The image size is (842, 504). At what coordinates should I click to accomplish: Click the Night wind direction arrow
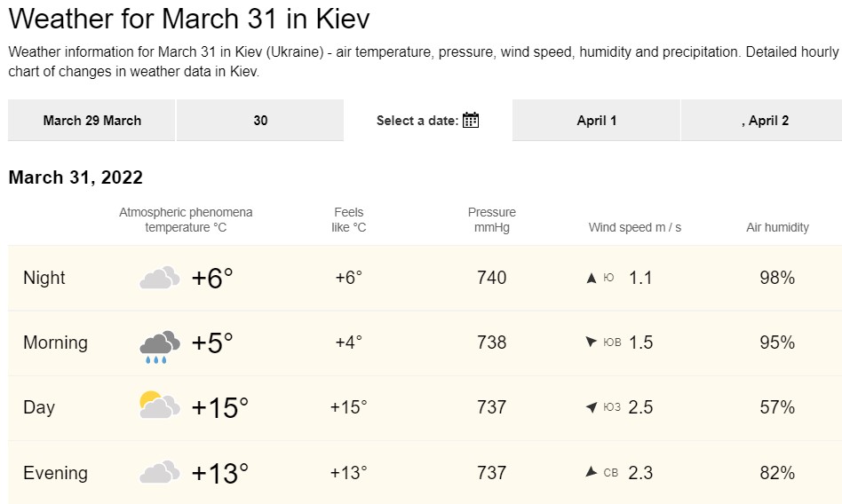(592, 279)
